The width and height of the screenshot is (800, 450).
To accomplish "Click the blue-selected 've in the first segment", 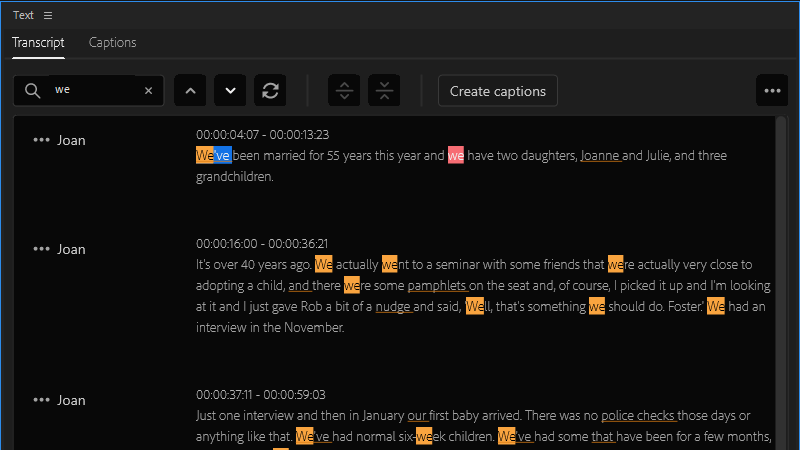I will [222, 155].
